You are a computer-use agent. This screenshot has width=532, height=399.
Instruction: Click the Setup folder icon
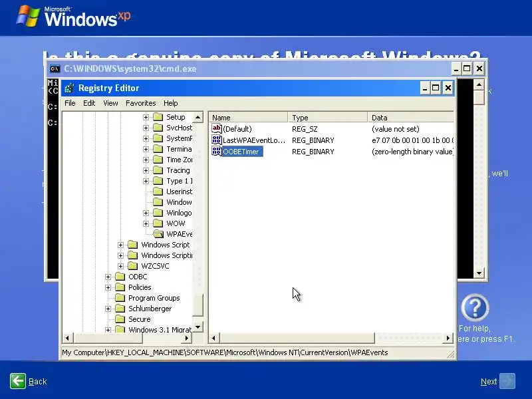[158, 117]
